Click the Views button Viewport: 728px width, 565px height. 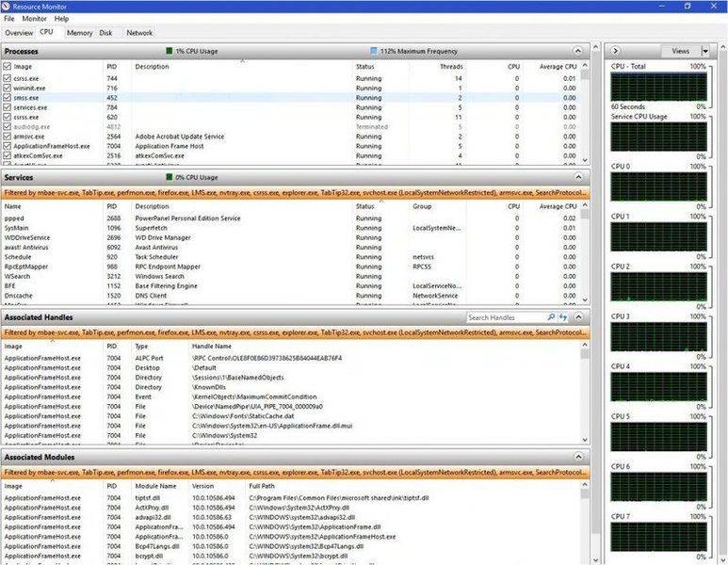tap(681, 51)
